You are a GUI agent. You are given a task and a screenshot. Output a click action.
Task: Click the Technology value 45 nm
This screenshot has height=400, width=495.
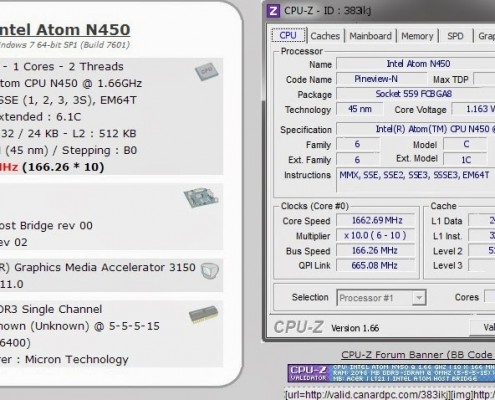(x=359, y=109)
